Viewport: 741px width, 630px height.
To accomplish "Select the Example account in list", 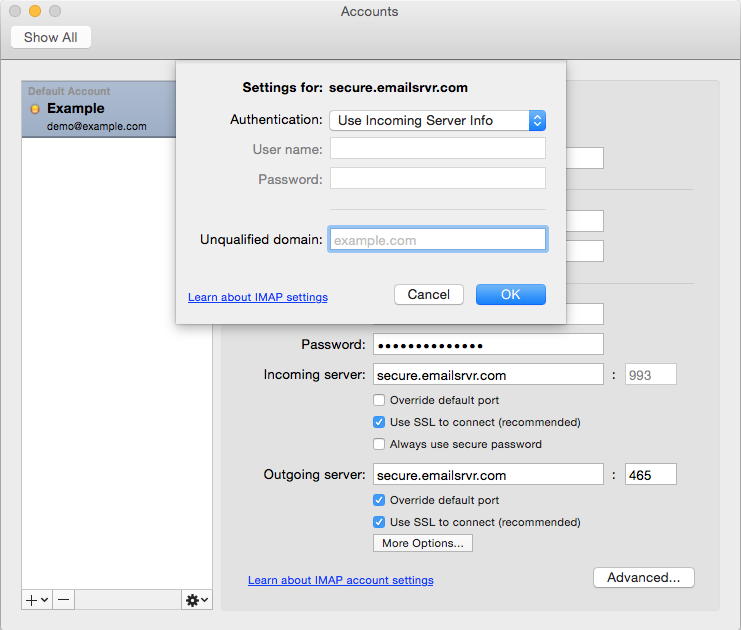I will click(x=99, y=109).
